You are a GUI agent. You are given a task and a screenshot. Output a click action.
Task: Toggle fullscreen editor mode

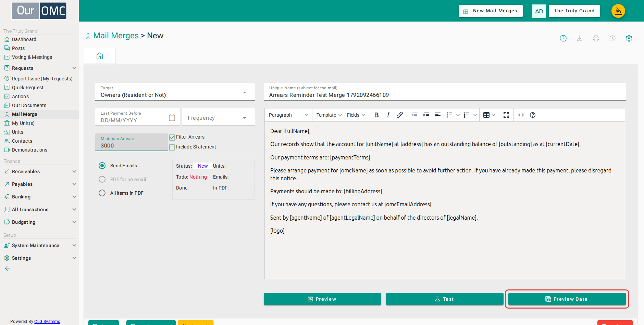pyautogui.click(x=506, y=115)
